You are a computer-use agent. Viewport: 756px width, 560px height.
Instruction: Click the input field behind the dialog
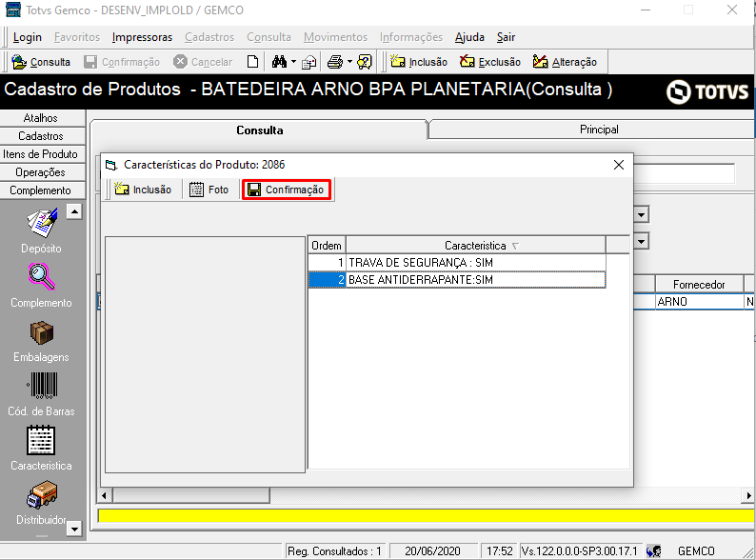click(x=685, y=173)
